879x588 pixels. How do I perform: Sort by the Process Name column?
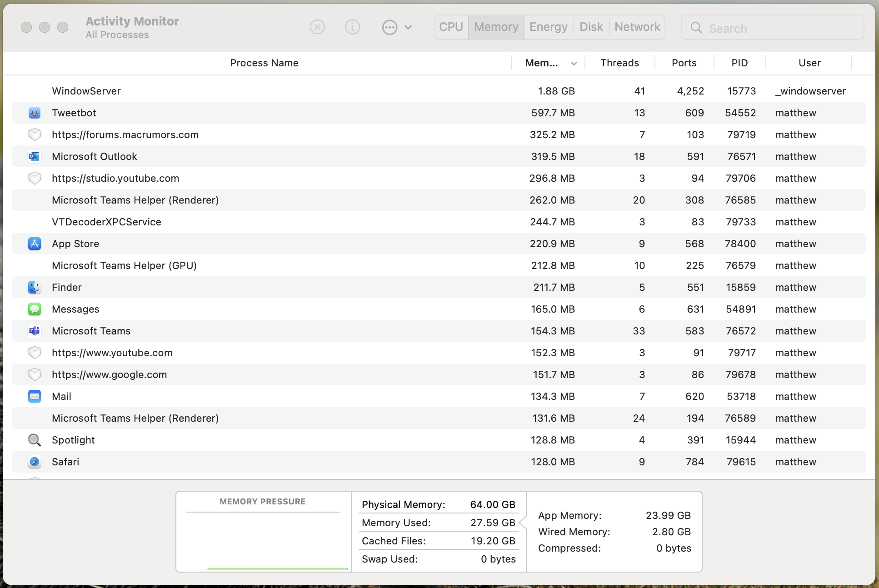click(264, 63)
